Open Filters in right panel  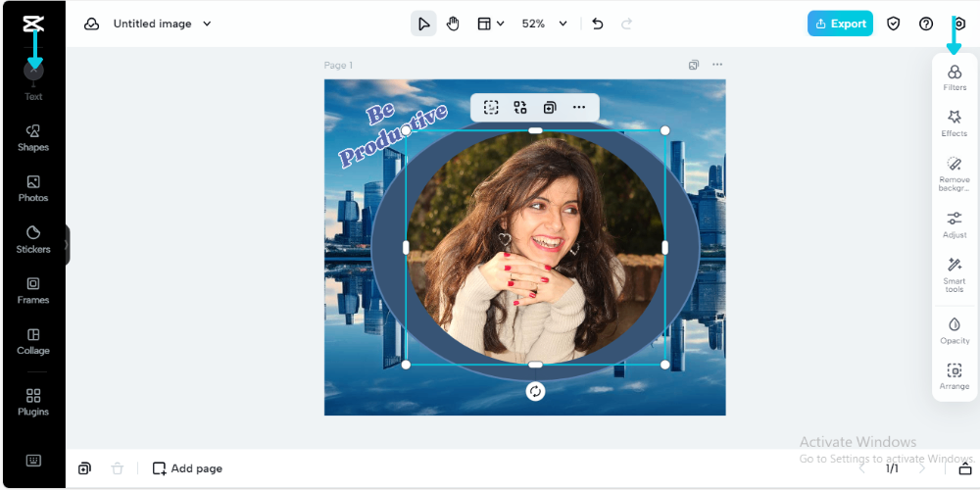click(x=954, y=77)
